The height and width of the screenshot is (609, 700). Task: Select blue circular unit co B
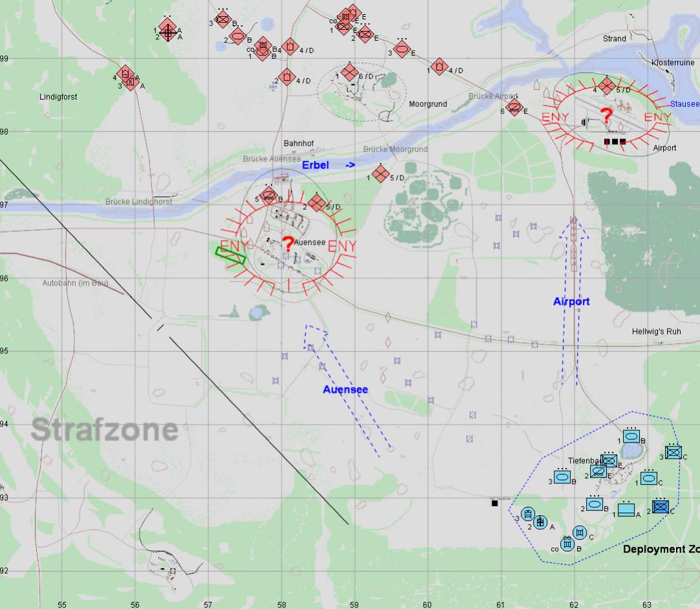[567, 545]
